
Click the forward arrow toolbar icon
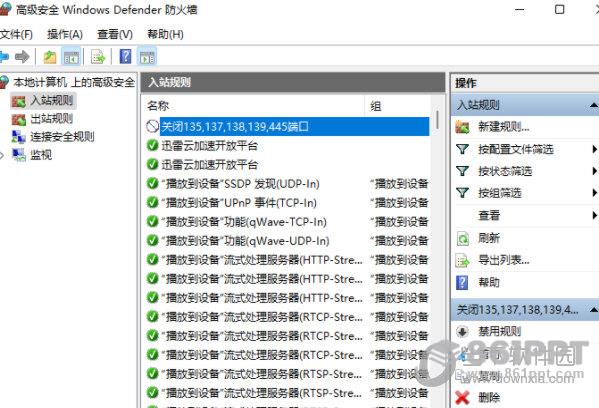[22, 57]
